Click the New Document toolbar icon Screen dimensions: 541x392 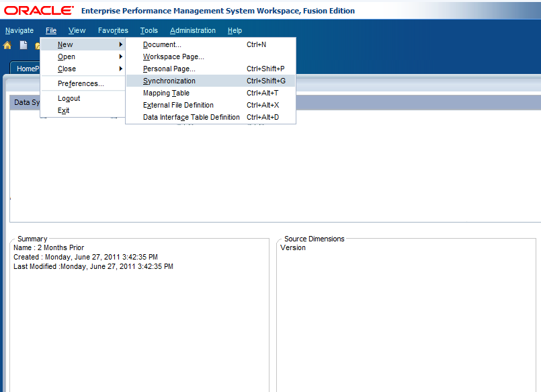22,44
